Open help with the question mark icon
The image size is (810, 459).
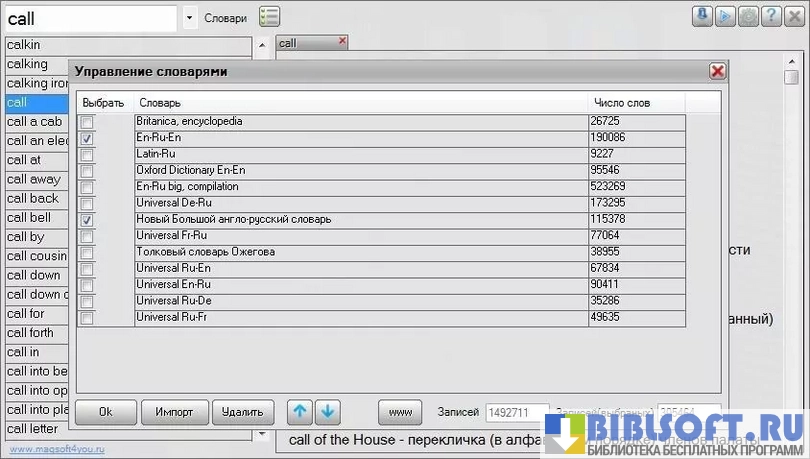(x=770, y=16)
